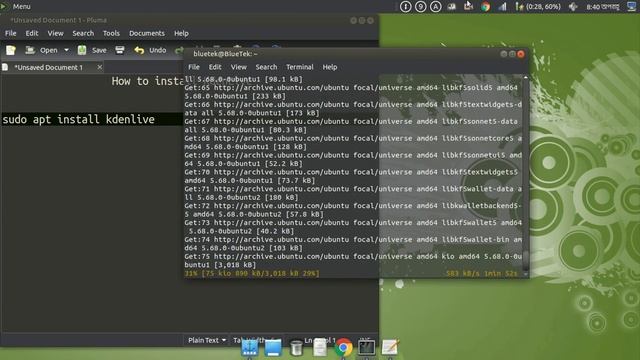Viewport: 640px width, 360px height.
Task: Click the 'sudo apt install kdenlive' line
Action: (78, 119)
